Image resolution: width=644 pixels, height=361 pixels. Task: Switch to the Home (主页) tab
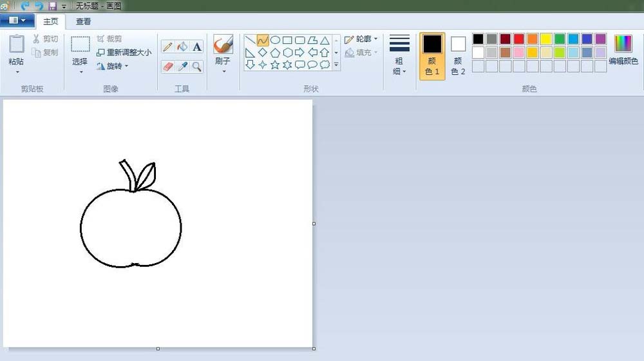pyautogui.click(x=50, y=21)
